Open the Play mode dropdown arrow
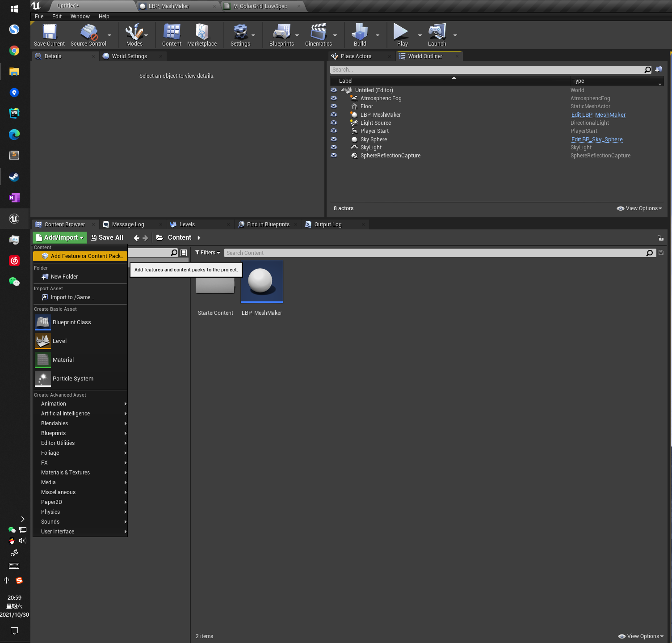The height and width of the screenshot is (643, 672). [x=419, y=35]
